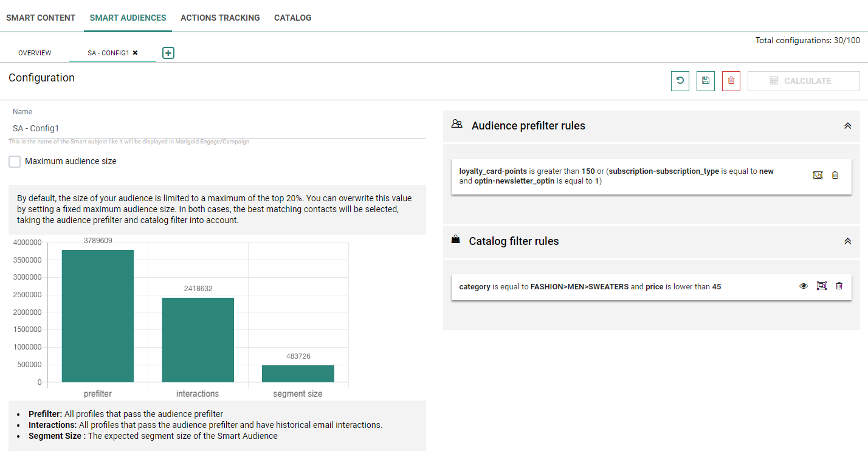Click the red delete configuration icon
Image resolution: width=868 pixels, height=465 pixels.
click(731, 81)
